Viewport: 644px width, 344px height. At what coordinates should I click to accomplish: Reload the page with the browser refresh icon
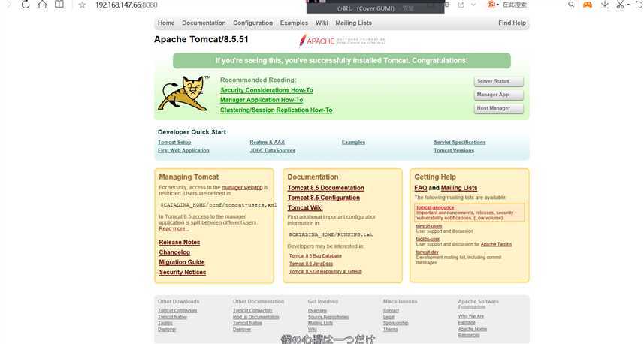point(26,5)
